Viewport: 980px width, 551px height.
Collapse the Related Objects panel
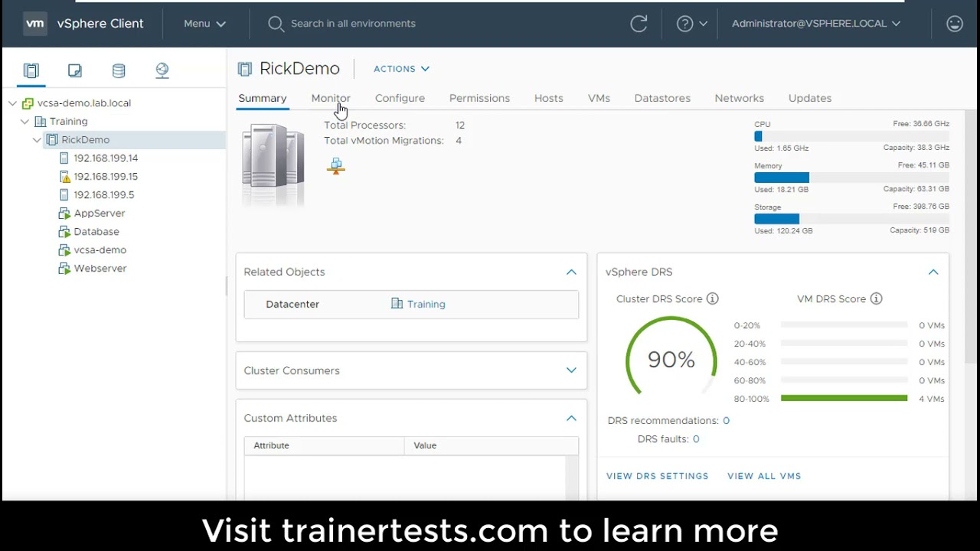(x=571, y=272)
